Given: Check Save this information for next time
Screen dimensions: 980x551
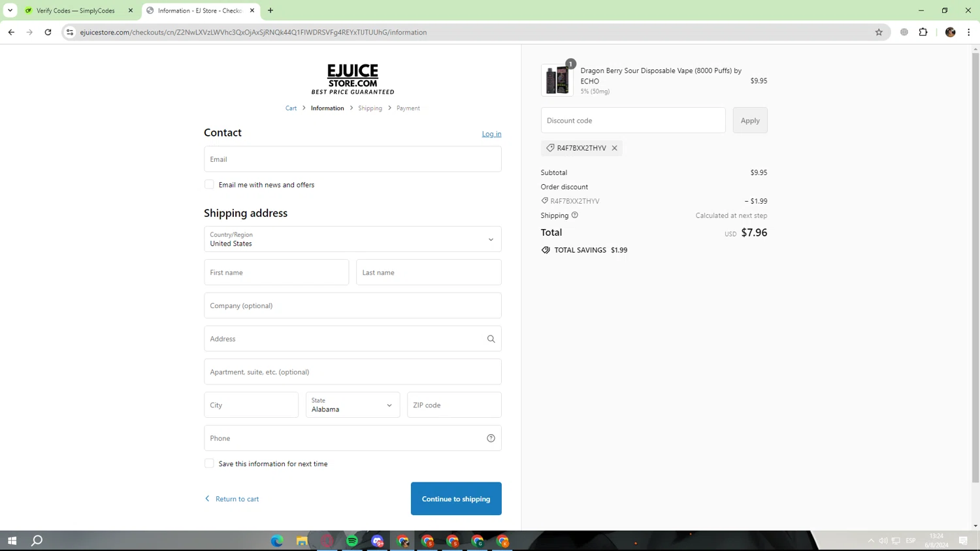Looking at the screenshot, I should 209,464.
